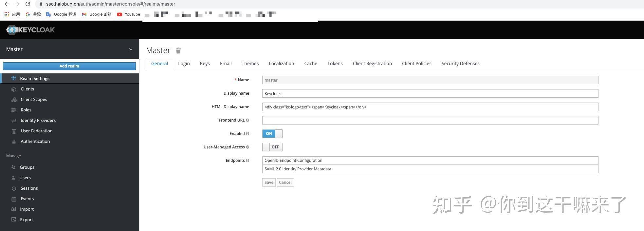Click the Client Scopes icon
This screenshot has height=231, width=644.
pos(14,100)
